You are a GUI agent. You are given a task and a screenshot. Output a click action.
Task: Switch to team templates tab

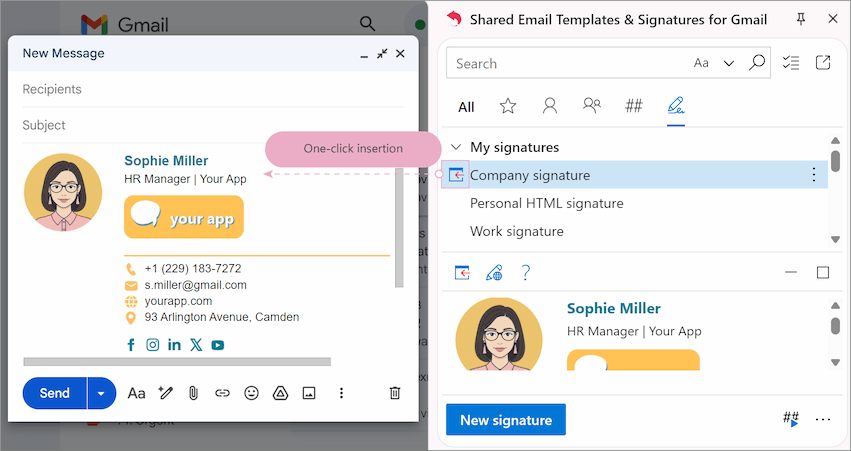[592, 105]
